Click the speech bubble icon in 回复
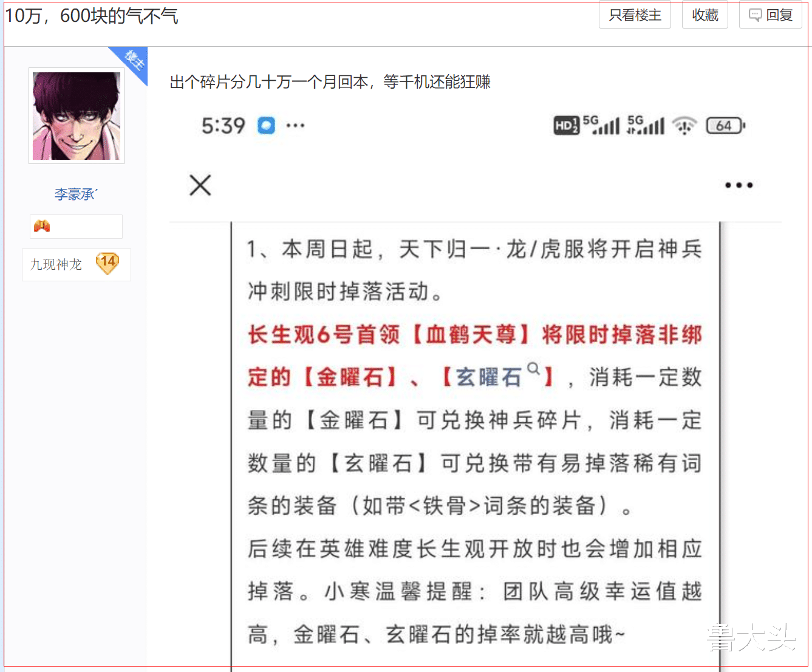The width and height of the screenshot is (812, 672). (755, 15)
